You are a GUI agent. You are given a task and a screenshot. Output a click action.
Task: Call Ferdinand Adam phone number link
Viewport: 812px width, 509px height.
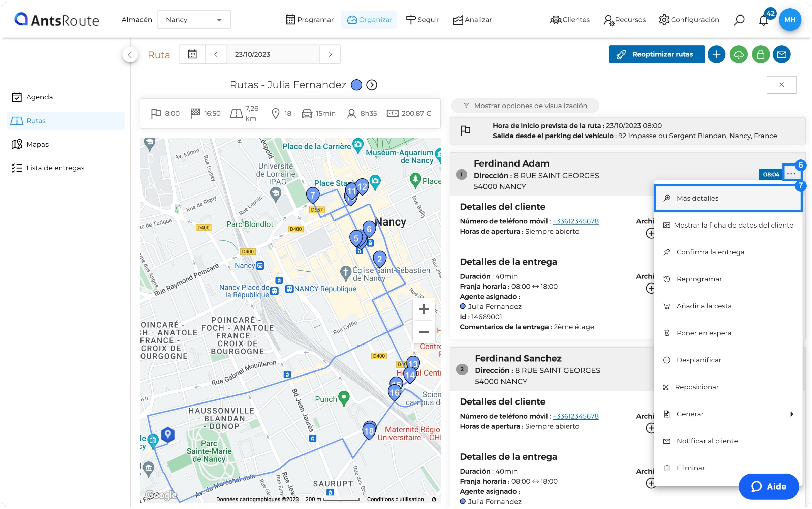click(x=575, y=221)
